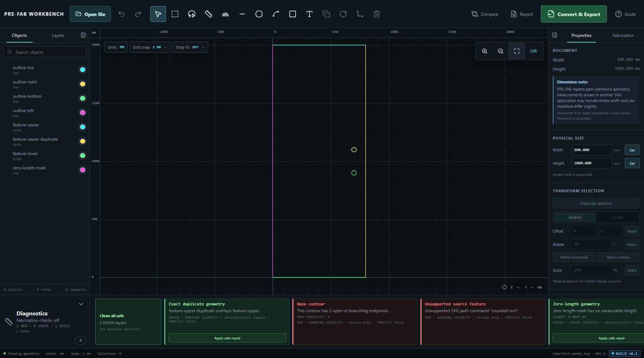Image resolution: width=644 pixels, height=358 pixels.
Task: Switch to the Layers tab
Action: [58, 35]
